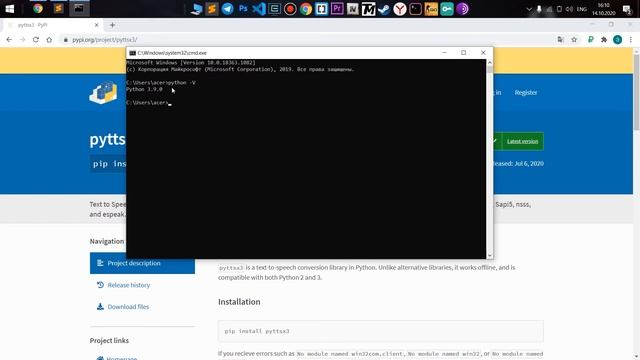Open Steam from the taskbar

click(x=384, y=9)
